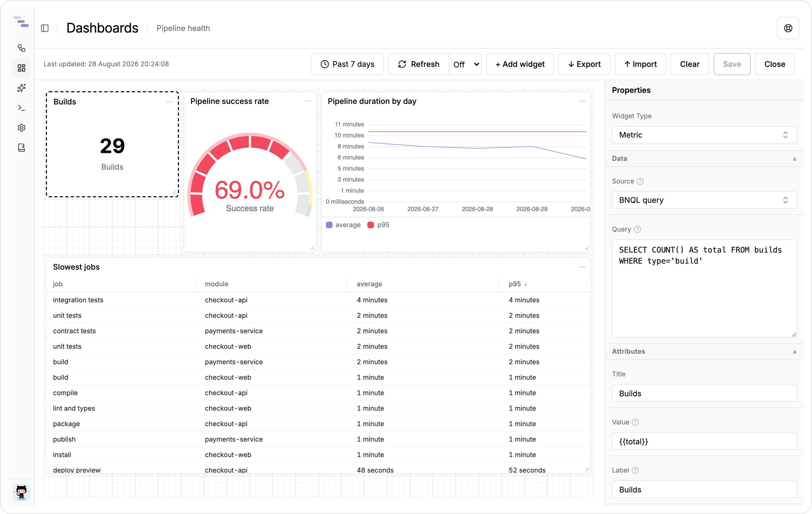Open the settings gear in the sidebar
The height and width of the screenshot is (514, 812).
(22, 128)
